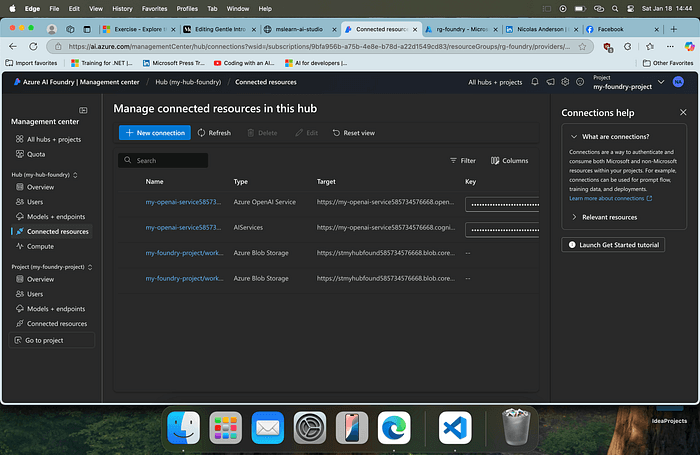Screen dimensions: 700x455
Task: Launch the Get Started tutorial
Action: (613, 245)
